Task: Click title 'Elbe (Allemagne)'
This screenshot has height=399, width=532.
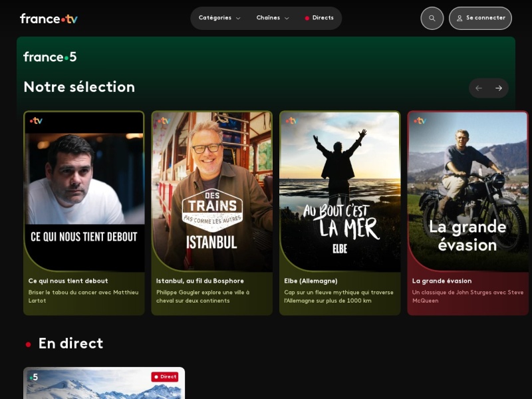Action: (x=311, y=281)
